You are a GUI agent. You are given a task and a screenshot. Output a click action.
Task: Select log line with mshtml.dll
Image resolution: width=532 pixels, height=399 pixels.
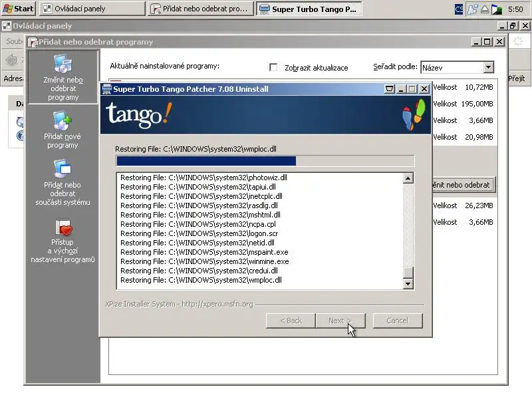pos(200,215)
